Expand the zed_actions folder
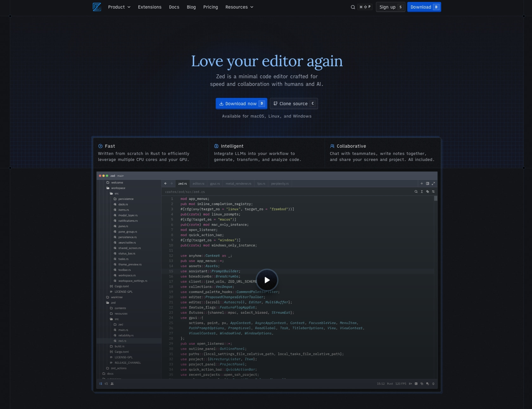Screen dimensions: 532x409 click(116, 368)
